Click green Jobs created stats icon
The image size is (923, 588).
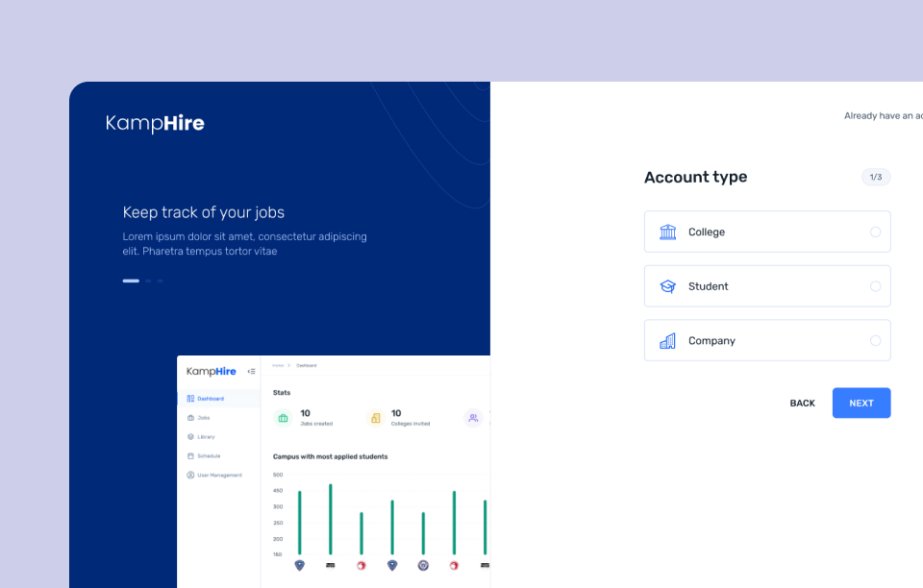[x=283, y=418]
